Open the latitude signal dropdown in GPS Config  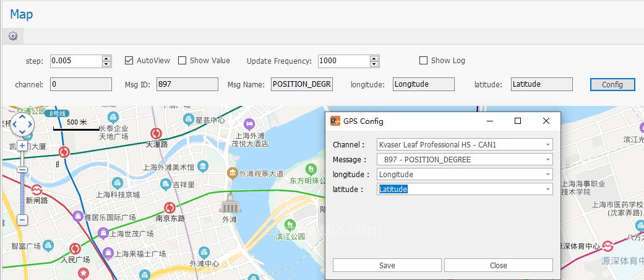(547, 190)
